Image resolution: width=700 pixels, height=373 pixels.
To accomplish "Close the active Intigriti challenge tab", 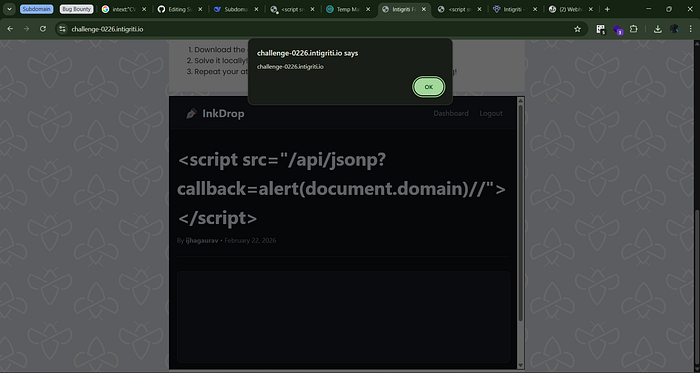I will [424, 9].
